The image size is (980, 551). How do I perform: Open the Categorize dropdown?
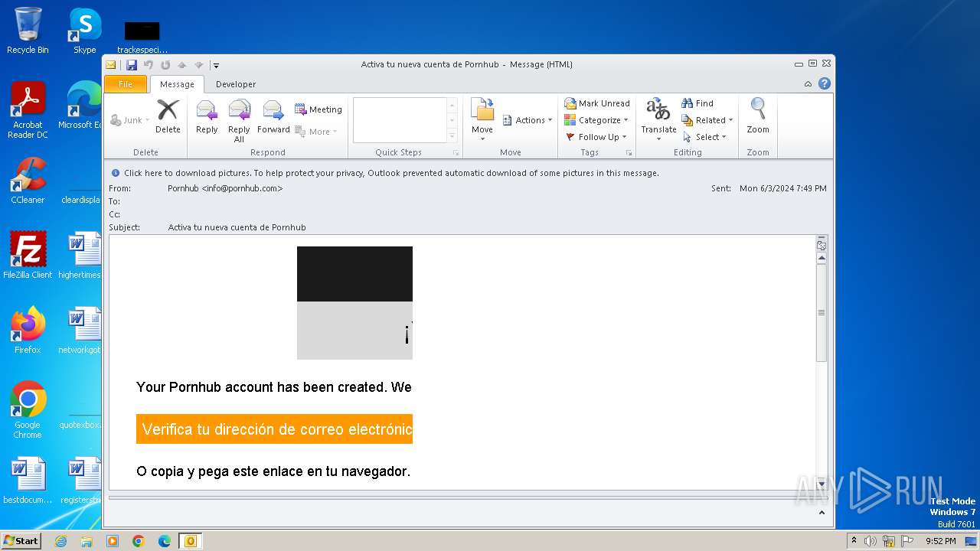pyautogui.click(x=596, y=120)
